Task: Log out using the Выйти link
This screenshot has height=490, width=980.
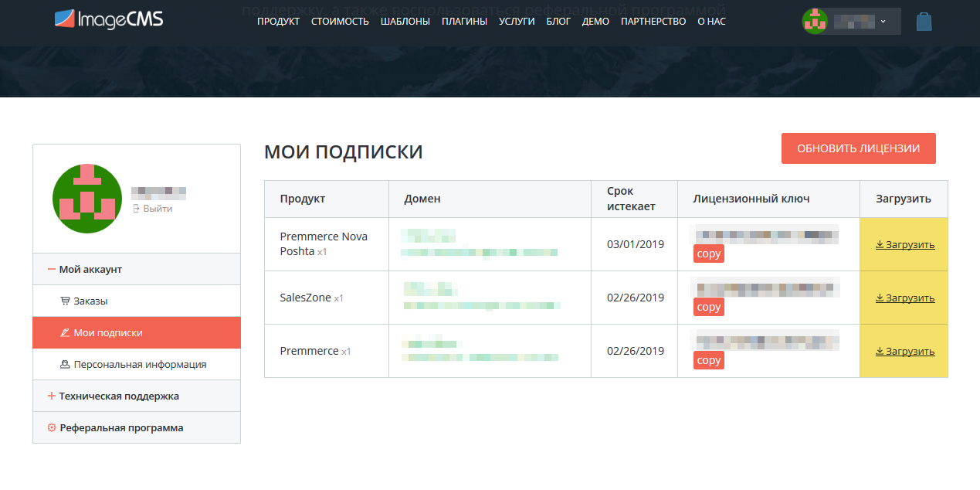Action: (153, 209)
